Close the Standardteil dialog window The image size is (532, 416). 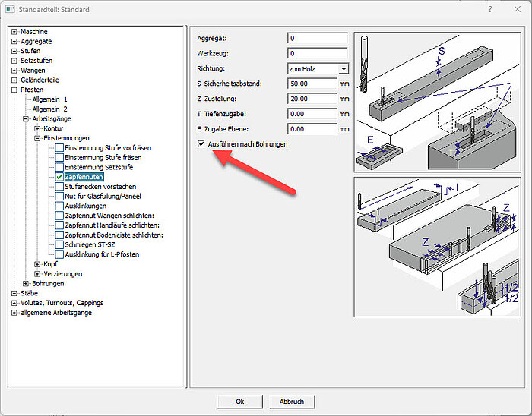(517, 9)
